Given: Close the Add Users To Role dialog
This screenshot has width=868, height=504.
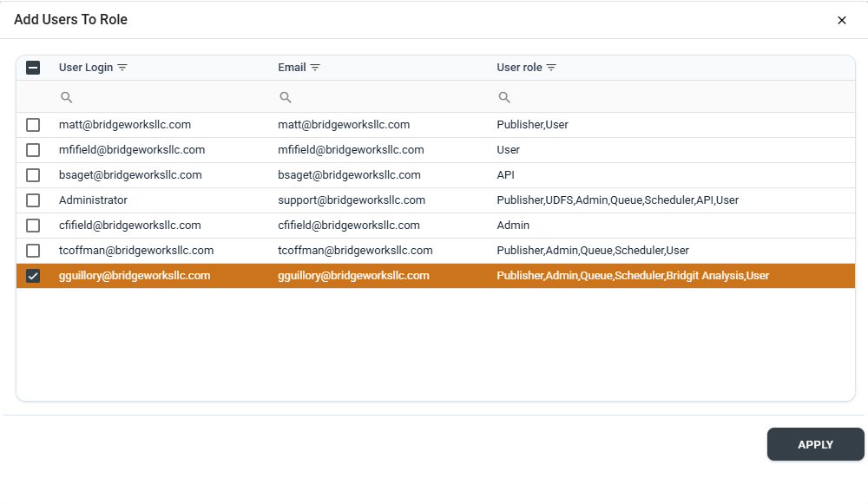Looking at the screenshot, I should coord(841,21).
